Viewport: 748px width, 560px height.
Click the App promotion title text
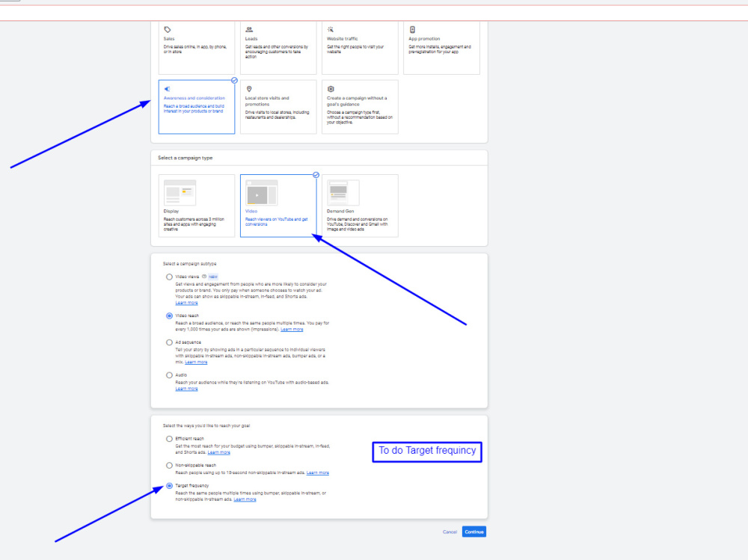tap(424, 39)
